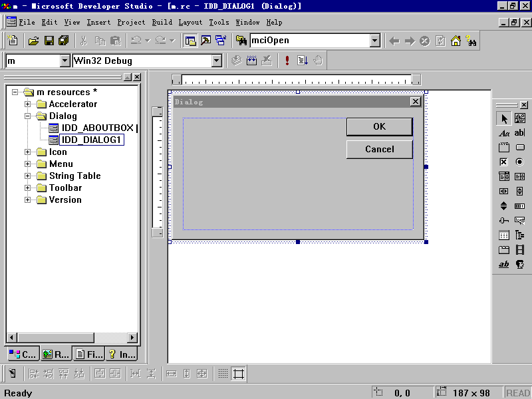Image resolution: width=532 pixels, height=399 pixels.
Task: Switch to the InfoView 'In...' tab
Action: [x=122, y=354]
